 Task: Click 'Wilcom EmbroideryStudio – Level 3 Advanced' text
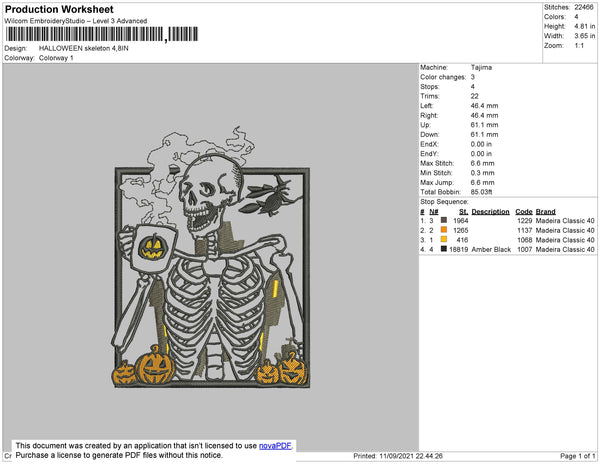tap(76, 21)
